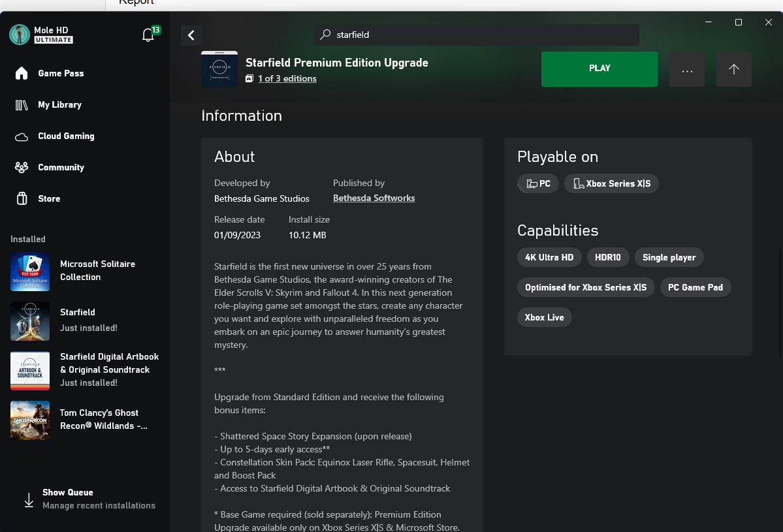Minimize the Xbox app window
The height and width of the screenshot is (532, 783).
tap(709, 22)
